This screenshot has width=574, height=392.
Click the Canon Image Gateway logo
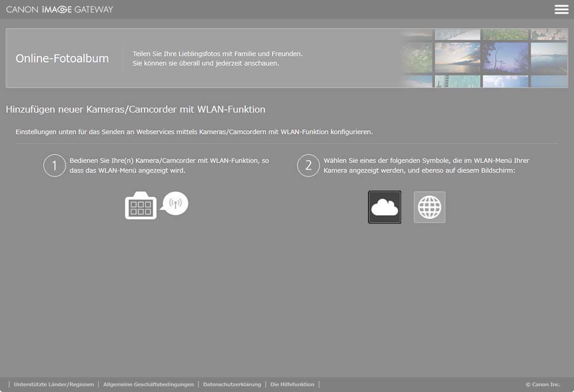[x=60, y=9]
